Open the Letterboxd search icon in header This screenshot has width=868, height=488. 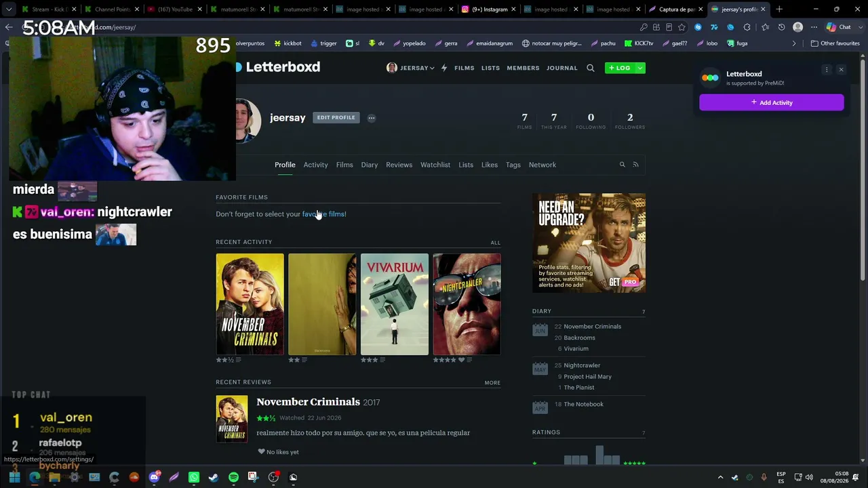click(590, 68)
